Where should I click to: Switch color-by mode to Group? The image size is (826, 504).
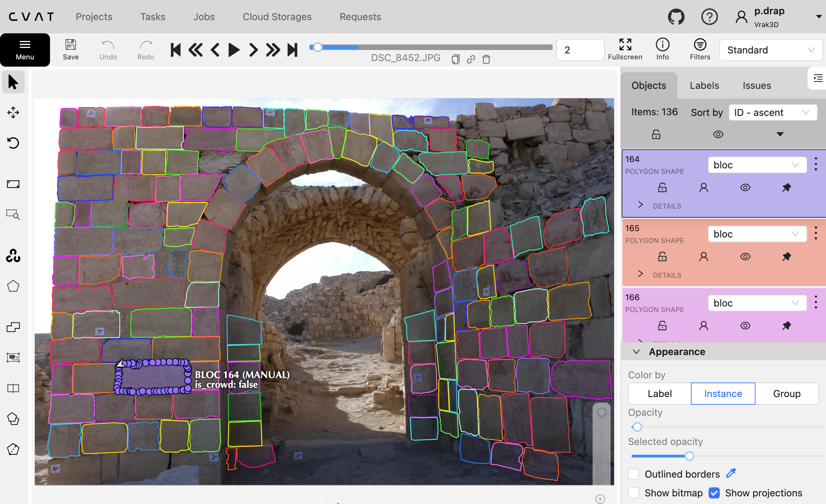click(786, 394)
